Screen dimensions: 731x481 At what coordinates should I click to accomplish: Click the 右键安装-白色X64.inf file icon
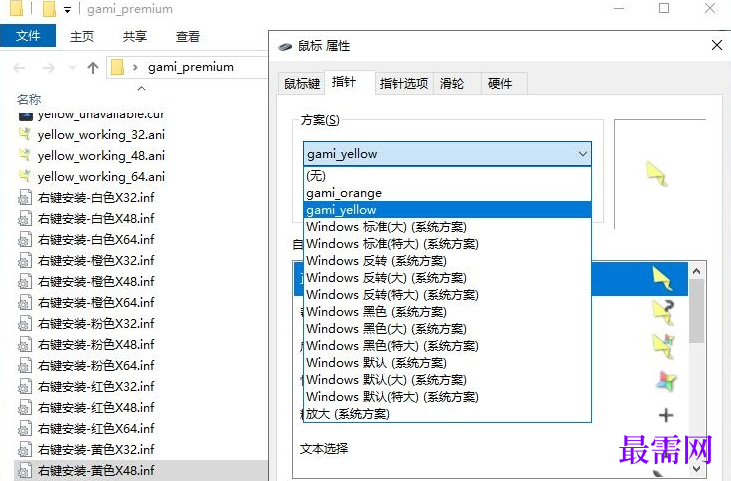(25, 240)
